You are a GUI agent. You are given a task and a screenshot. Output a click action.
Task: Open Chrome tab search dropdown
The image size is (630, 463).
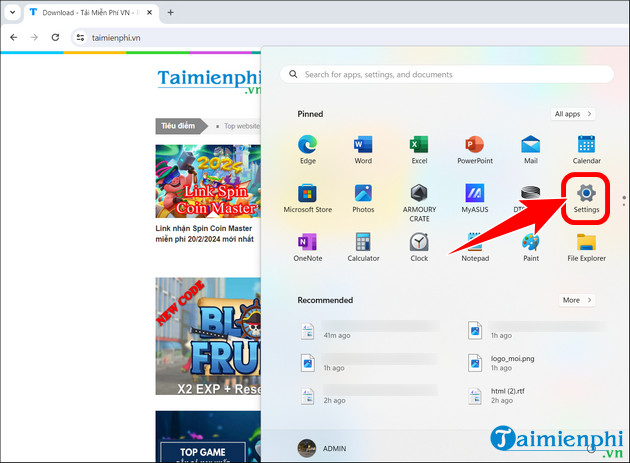pyautogui.click(x=12, y=12)
